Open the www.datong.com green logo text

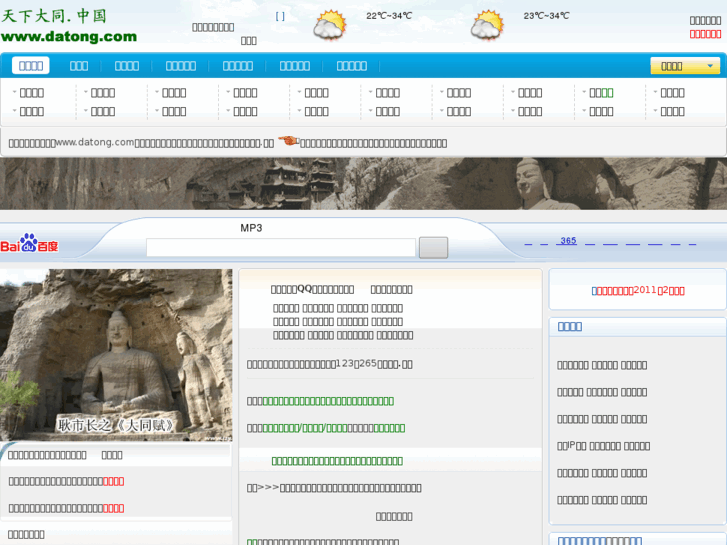[x=69, y=37]
